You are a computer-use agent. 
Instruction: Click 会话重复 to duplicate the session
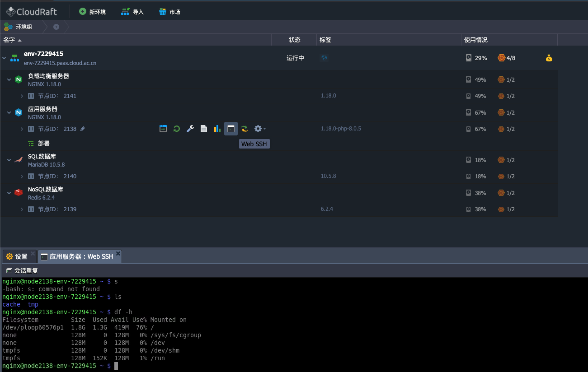click(23, 270)
